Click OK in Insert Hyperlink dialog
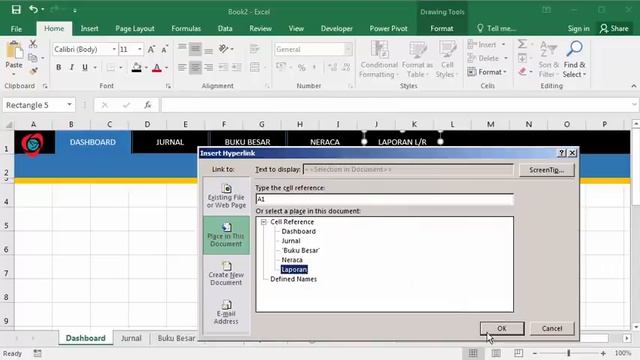 click(502, 329)
